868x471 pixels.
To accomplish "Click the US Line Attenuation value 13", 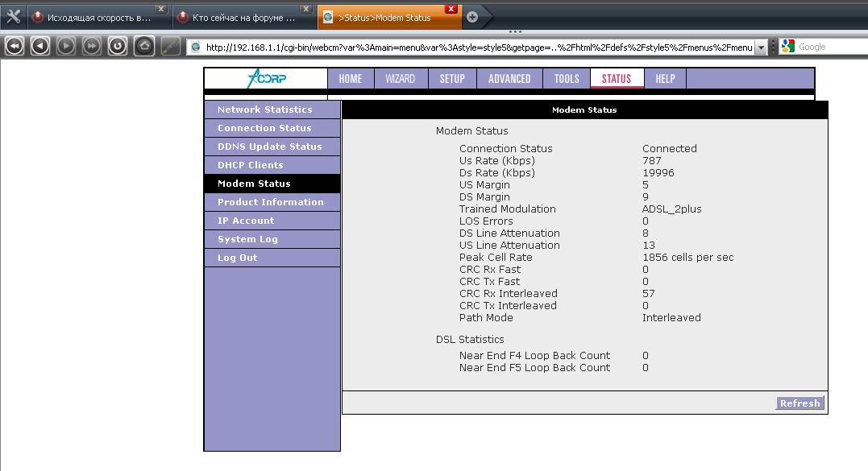I will point(648,246).
